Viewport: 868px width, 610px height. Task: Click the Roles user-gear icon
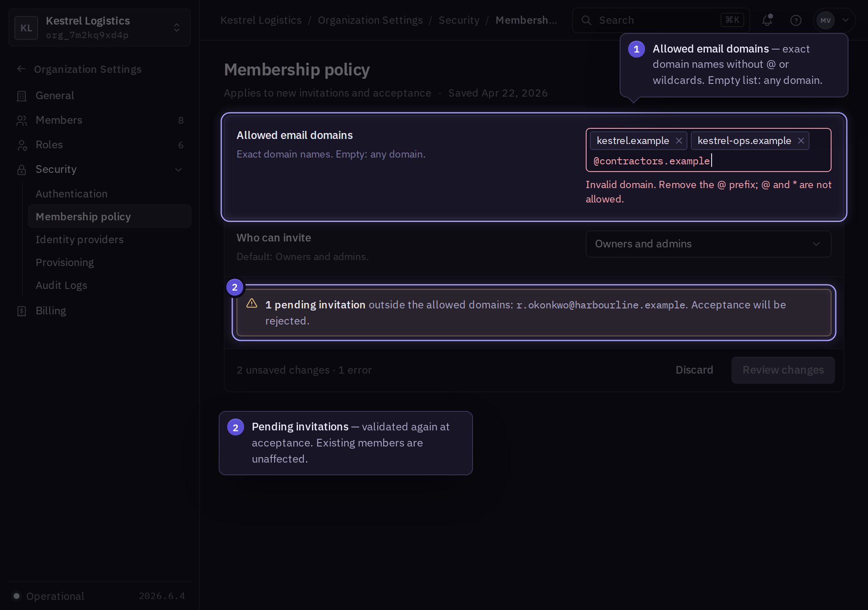pyautogui.click(x=22, y=145)
